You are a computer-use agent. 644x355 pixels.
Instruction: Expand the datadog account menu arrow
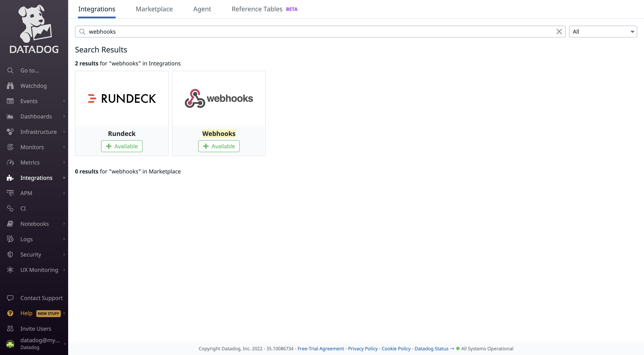pos(65,344)
